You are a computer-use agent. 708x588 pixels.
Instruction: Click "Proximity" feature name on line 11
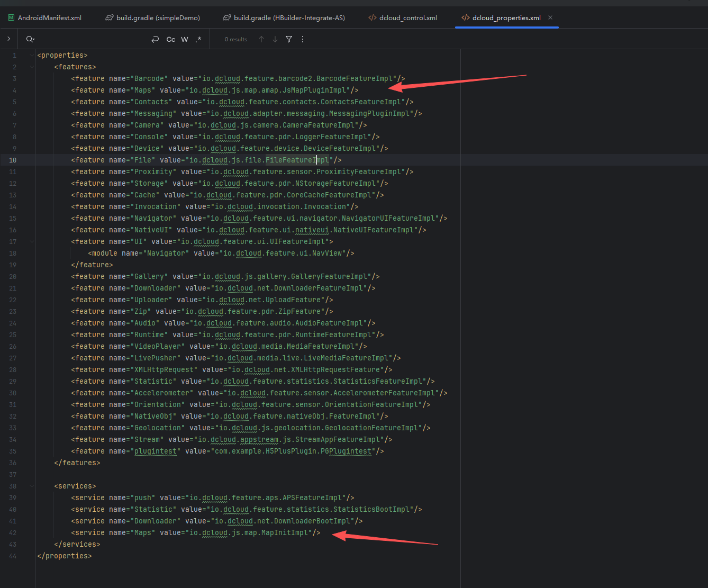[153, 171]
